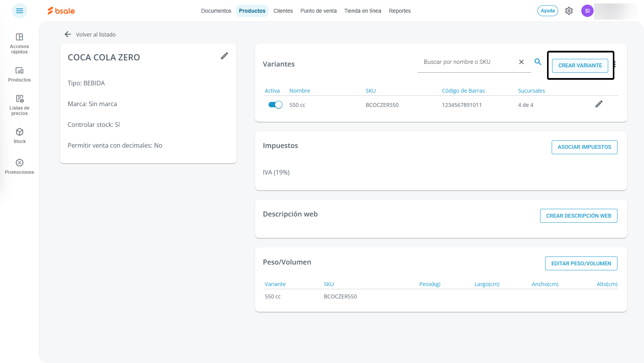Screen dimensions: 644x363
Task: Click Permitir venta con decimales: No
Action: point(115,145)
